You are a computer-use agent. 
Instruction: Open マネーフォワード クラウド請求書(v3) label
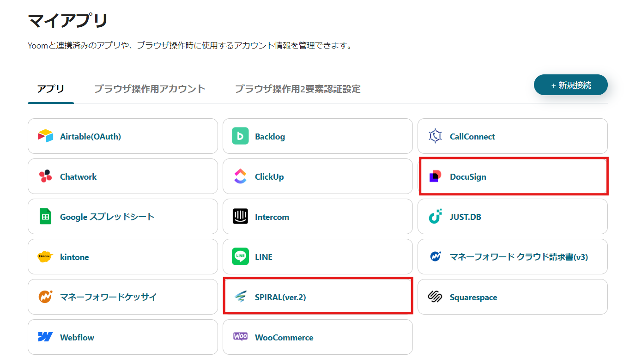(519, 257)
